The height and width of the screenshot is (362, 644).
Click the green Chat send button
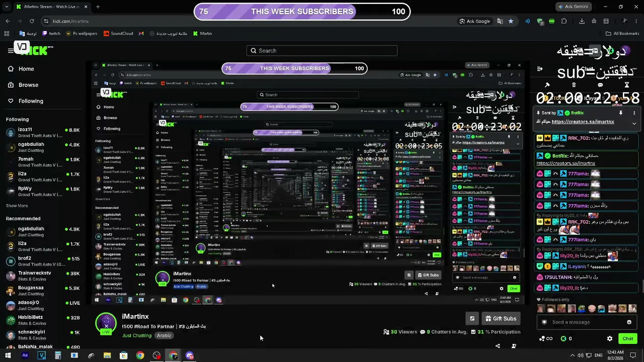627,338
